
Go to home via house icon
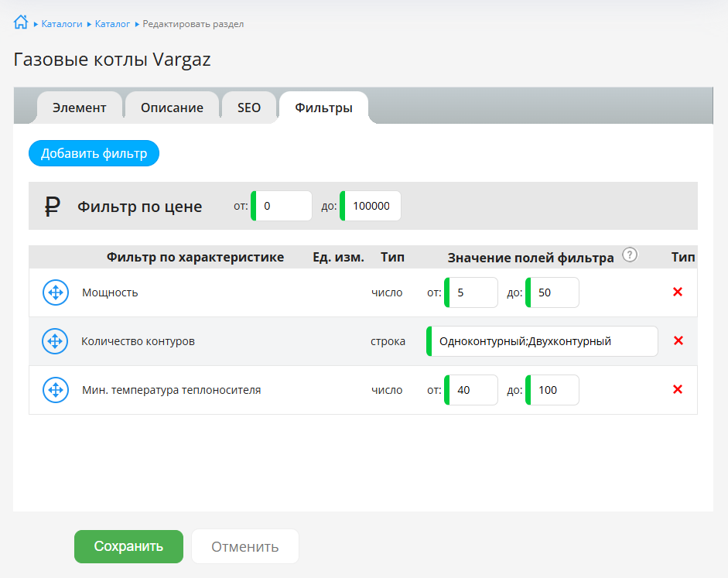click(20, 22)
